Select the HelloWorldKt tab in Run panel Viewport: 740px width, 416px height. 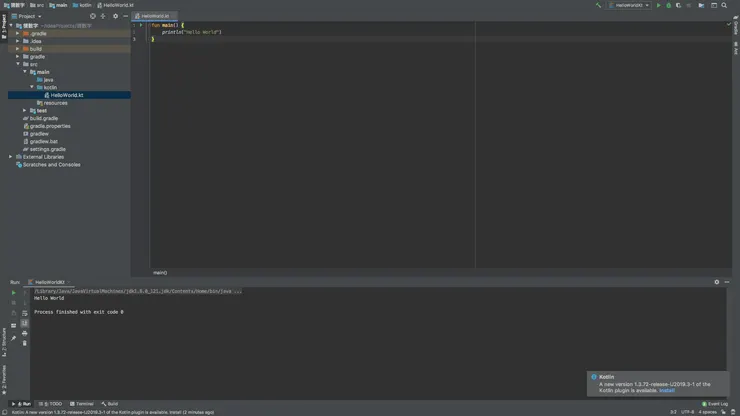pyautogui.click(x=49, y=282)
